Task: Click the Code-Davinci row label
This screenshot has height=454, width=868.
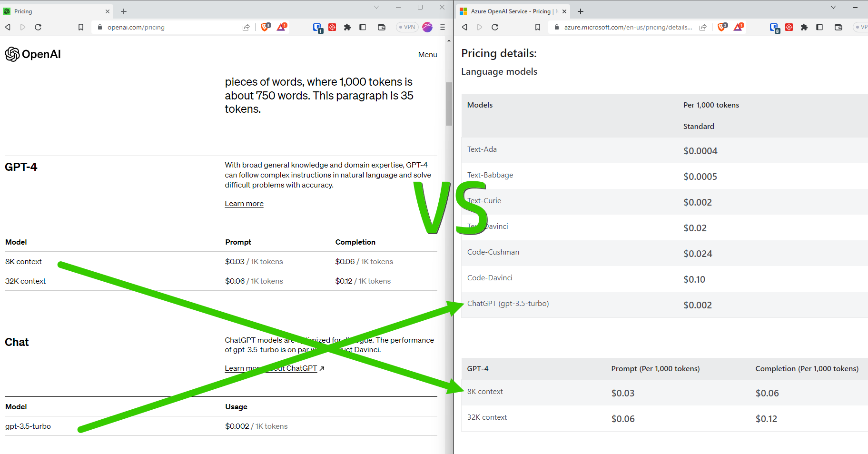Action: click(490, 277)
